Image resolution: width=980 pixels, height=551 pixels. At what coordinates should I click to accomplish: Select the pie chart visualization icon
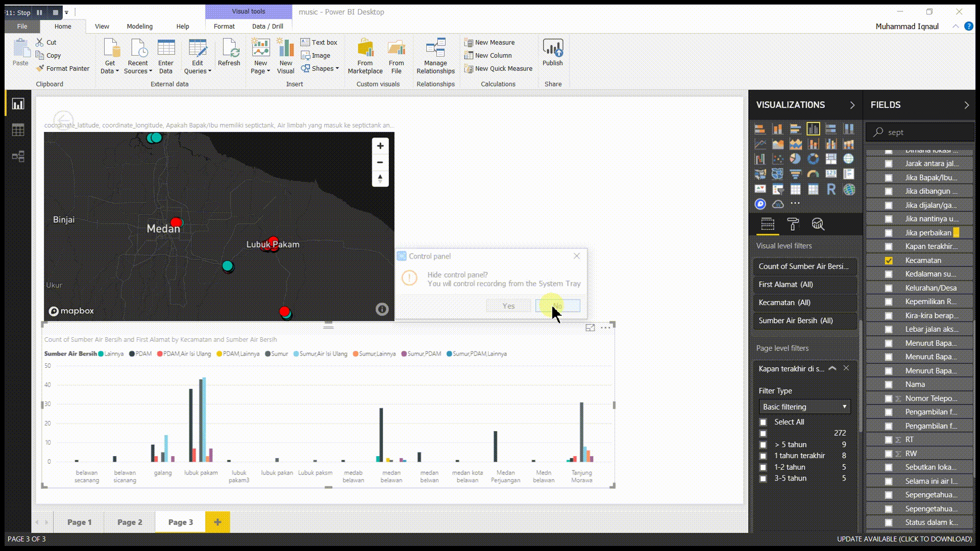click(x=795, y=159)
